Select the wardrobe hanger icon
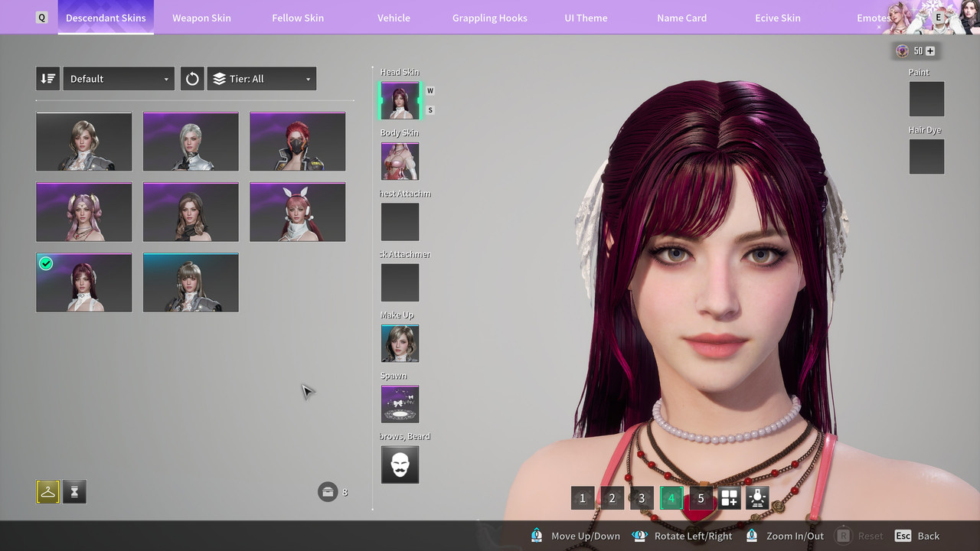The image size is (980, 551). point(47,492)
